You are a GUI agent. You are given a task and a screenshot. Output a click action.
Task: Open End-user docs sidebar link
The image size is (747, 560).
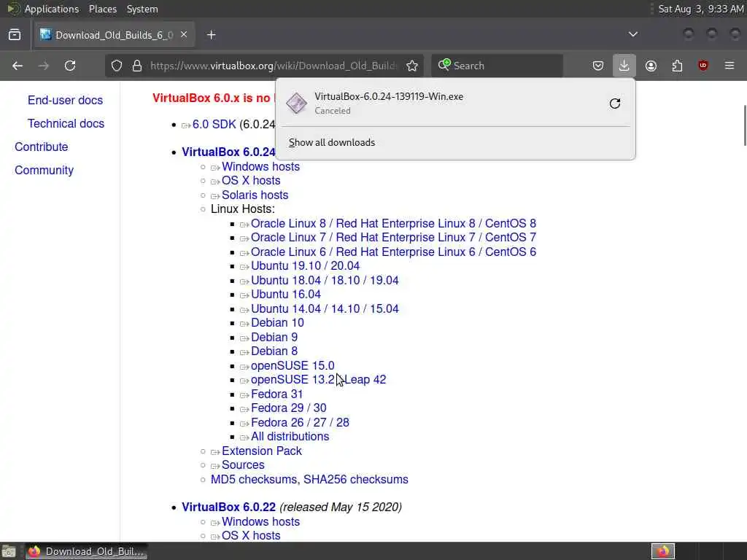point(65,100)
